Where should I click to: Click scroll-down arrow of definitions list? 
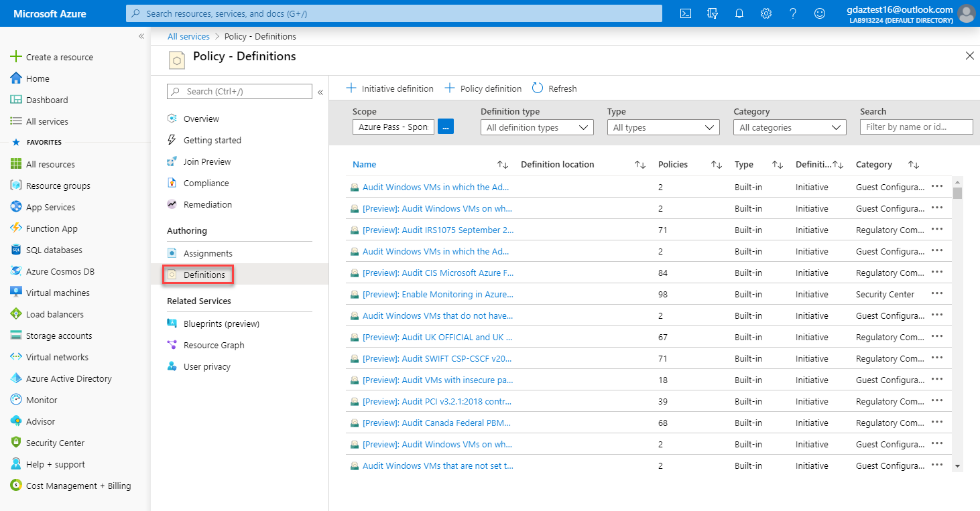957,465
